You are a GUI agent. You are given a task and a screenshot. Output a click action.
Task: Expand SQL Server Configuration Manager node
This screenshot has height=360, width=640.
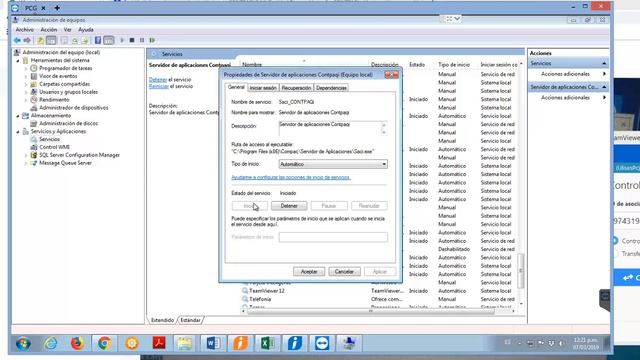coord(26,156)
